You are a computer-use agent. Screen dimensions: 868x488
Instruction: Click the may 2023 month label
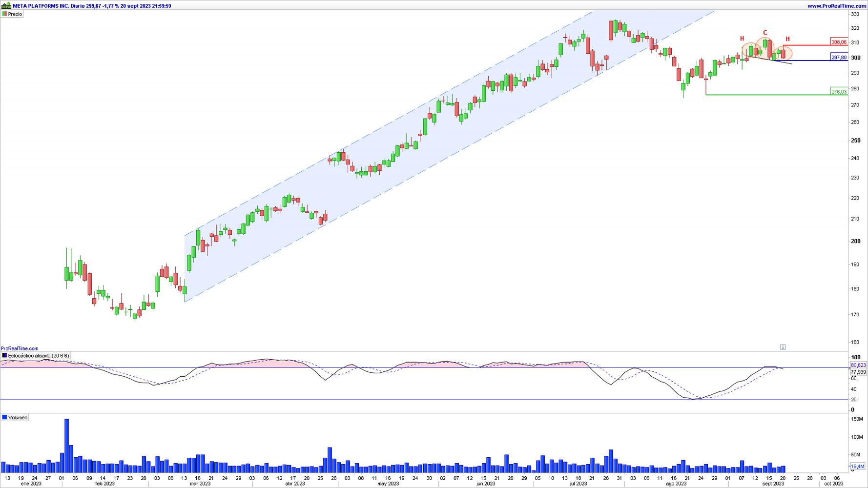tap(388, 484)
